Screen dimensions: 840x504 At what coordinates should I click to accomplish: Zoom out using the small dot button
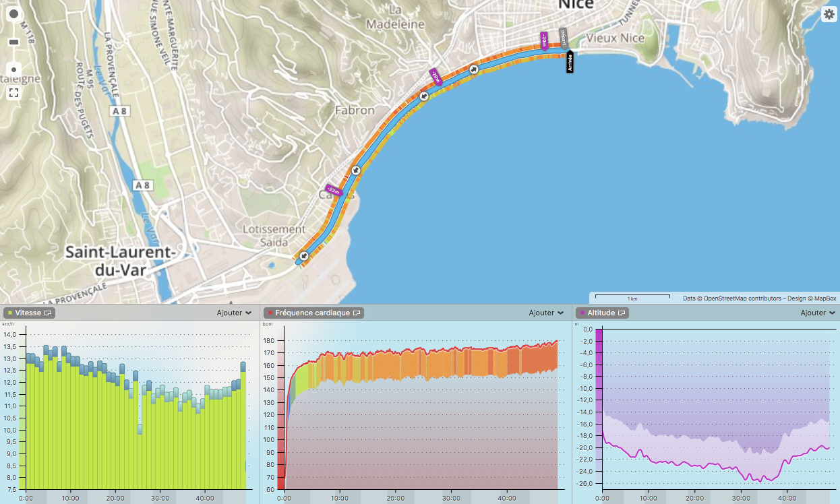click(x=13, y=69)
